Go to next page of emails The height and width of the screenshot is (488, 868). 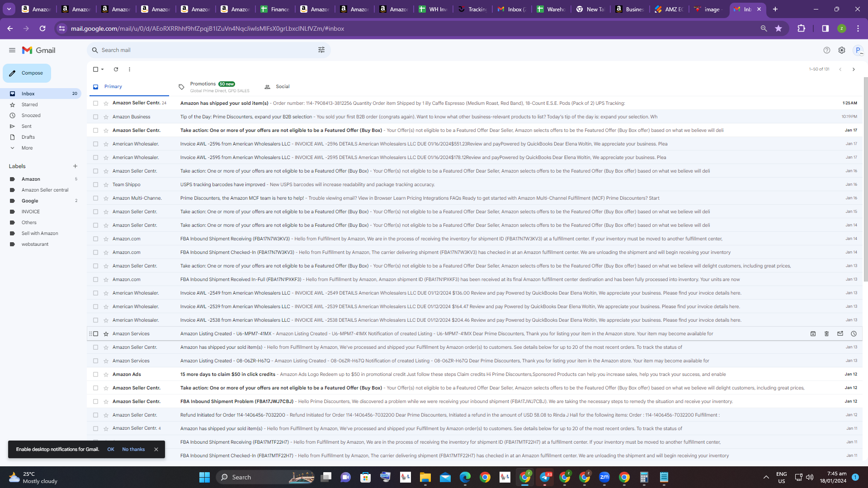pyautogui.click(x=854, y=69)
